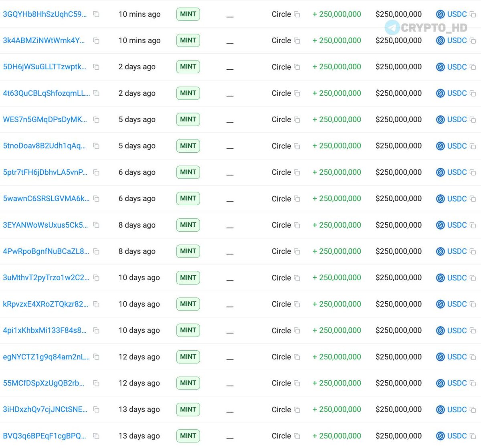Copy transaction hash 3k4ABMZiNWtWmk4Y

96,40
